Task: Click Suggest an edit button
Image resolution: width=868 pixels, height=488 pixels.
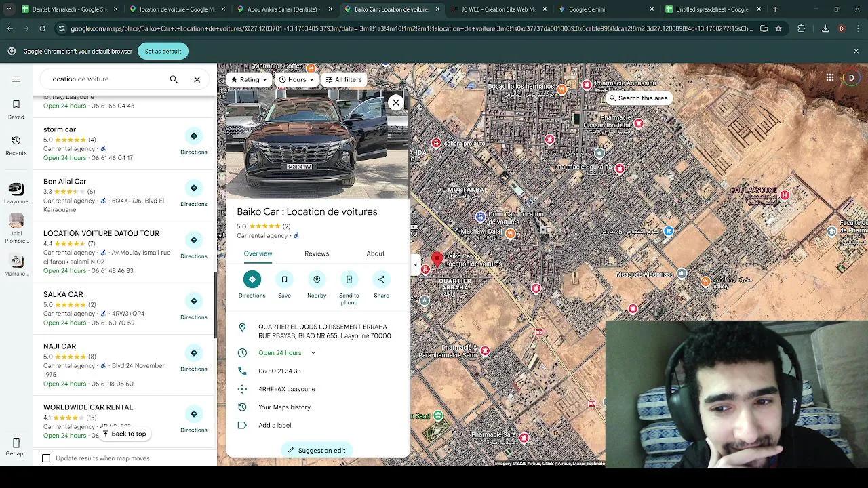Action: (x=316, y=451)
